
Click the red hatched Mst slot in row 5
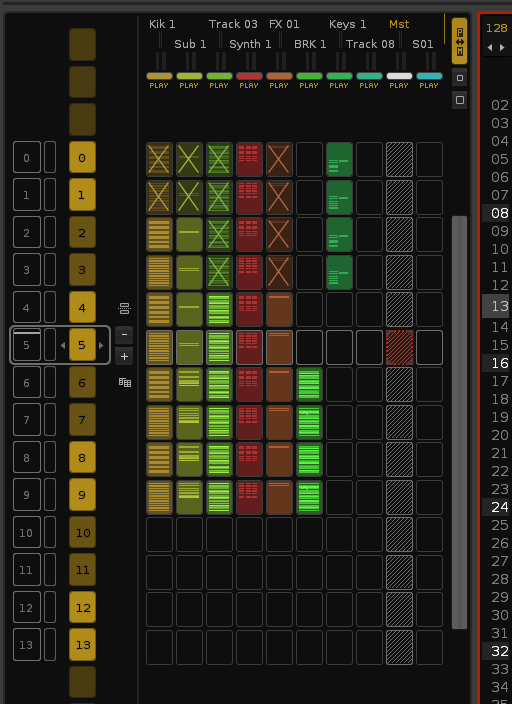pyautogui.click(x=399, y=348)
